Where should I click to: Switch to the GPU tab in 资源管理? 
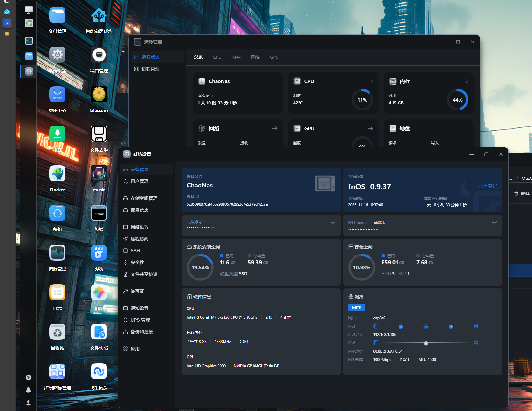(274, 57)
